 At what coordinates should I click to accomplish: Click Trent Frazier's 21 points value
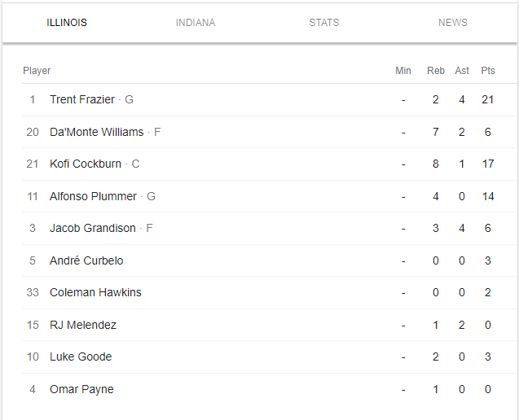[488, 99]
